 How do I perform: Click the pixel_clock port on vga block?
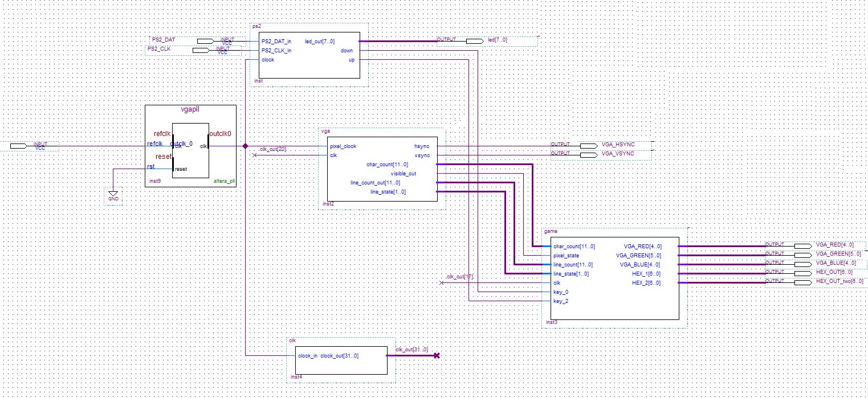click(343, 146)
